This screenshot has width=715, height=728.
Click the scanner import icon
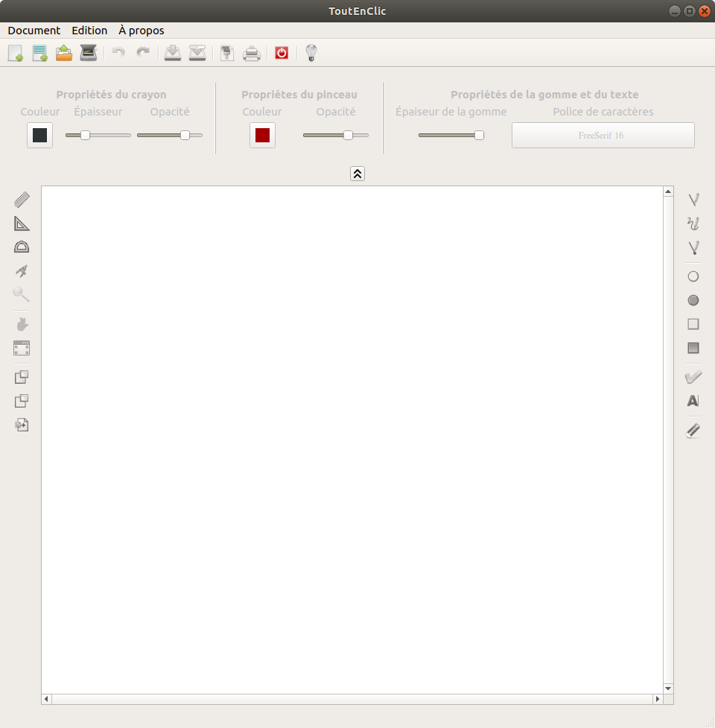click(x=89, y=53)
